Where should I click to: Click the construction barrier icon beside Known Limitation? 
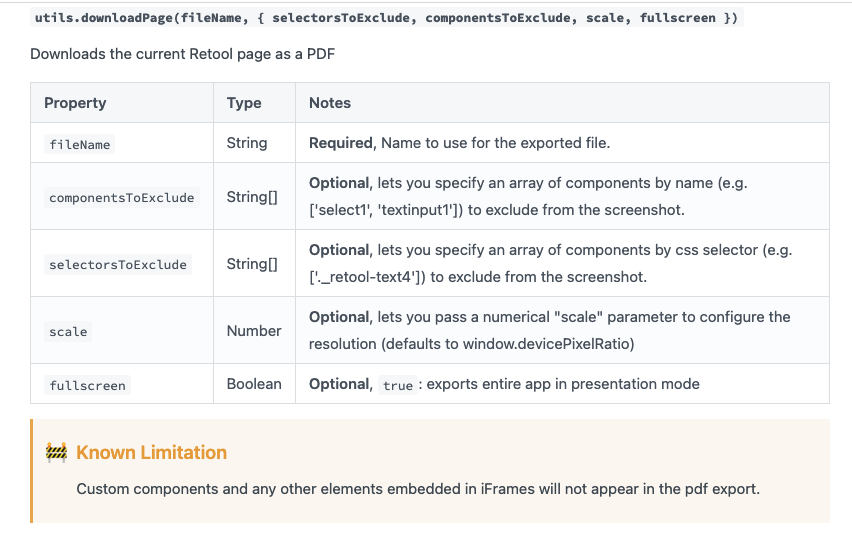[57, 453]
